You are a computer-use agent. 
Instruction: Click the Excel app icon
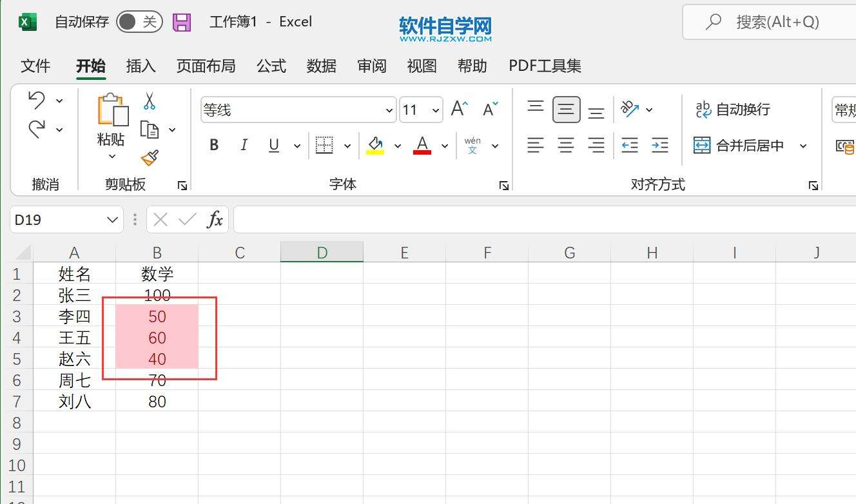[28, 23]
